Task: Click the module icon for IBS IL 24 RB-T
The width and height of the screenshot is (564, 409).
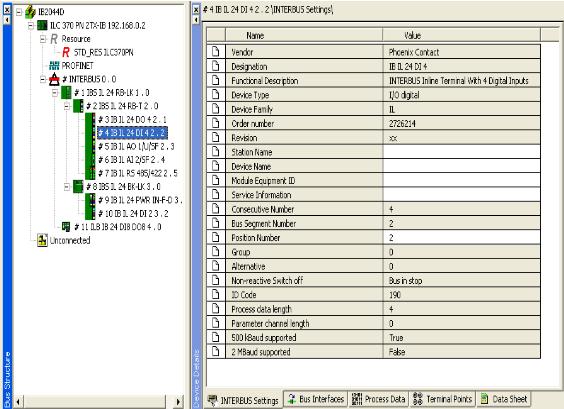Action: pos(78,106)
